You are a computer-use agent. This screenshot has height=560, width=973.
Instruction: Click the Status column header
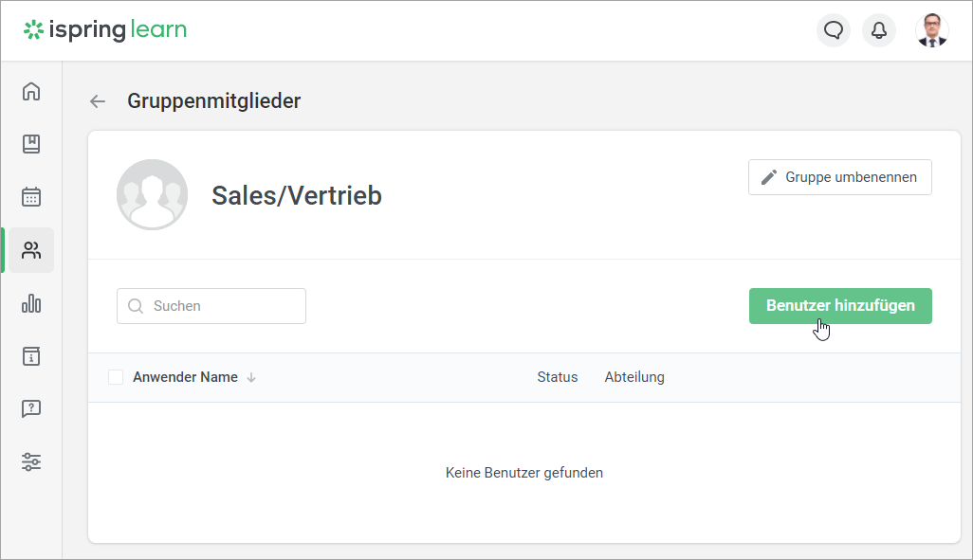[558, 377]
